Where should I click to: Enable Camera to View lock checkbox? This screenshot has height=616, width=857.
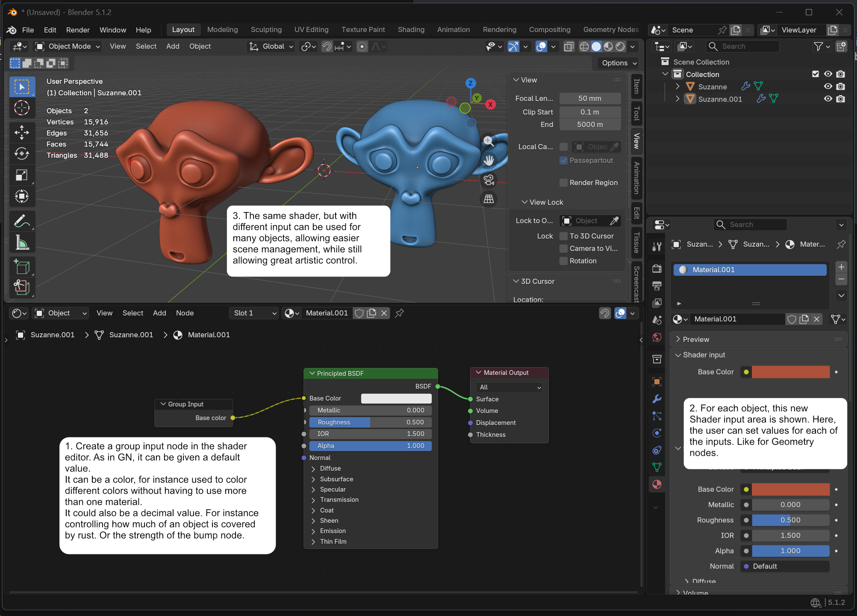point(564,248)
